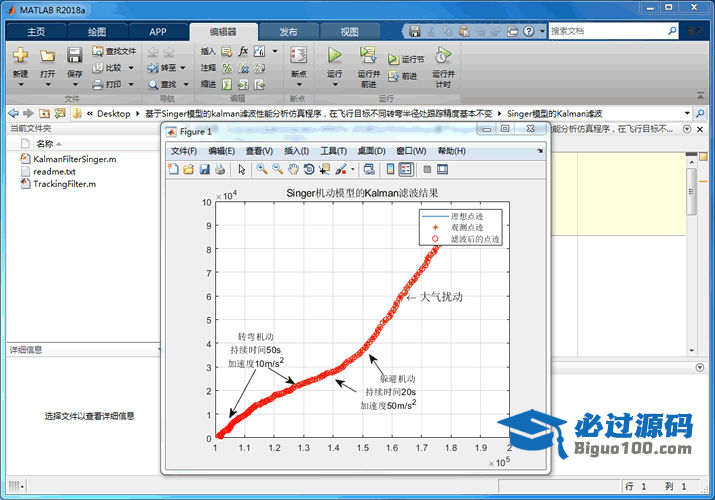Select the Data Cursor tool in Figure toolbar
Image resolution: width=715 pixels, height=500 pixels.
[x=325, y=169]
